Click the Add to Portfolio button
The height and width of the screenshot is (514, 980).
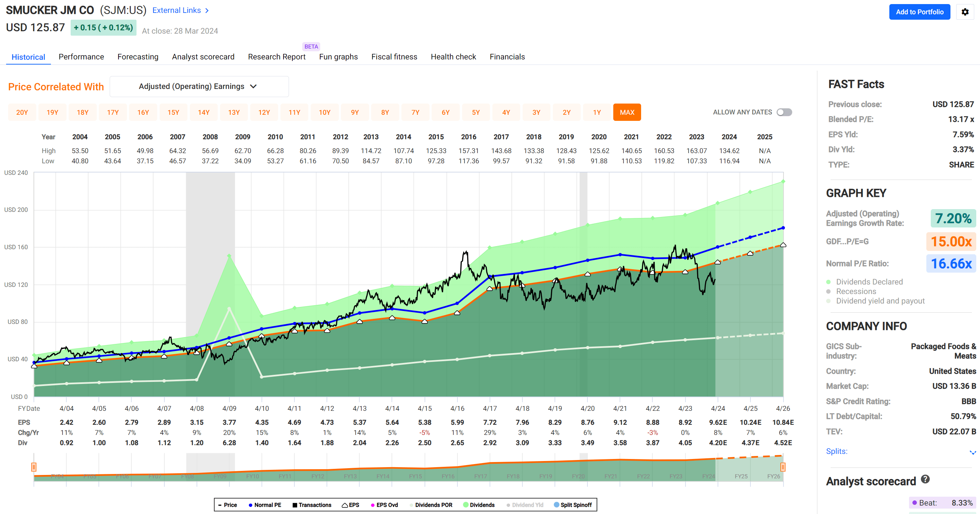[x=920, y=12]
